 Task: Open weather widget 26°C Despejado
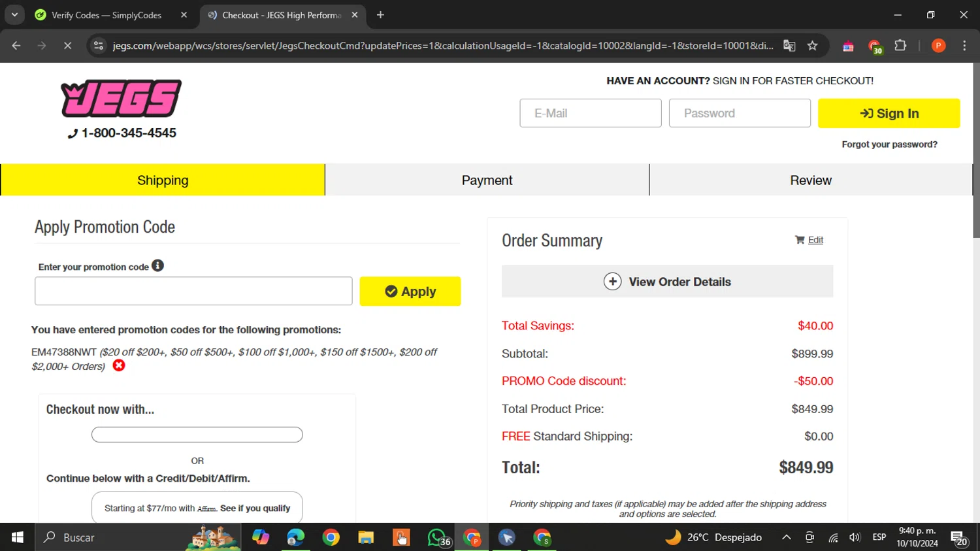point(713,537)
